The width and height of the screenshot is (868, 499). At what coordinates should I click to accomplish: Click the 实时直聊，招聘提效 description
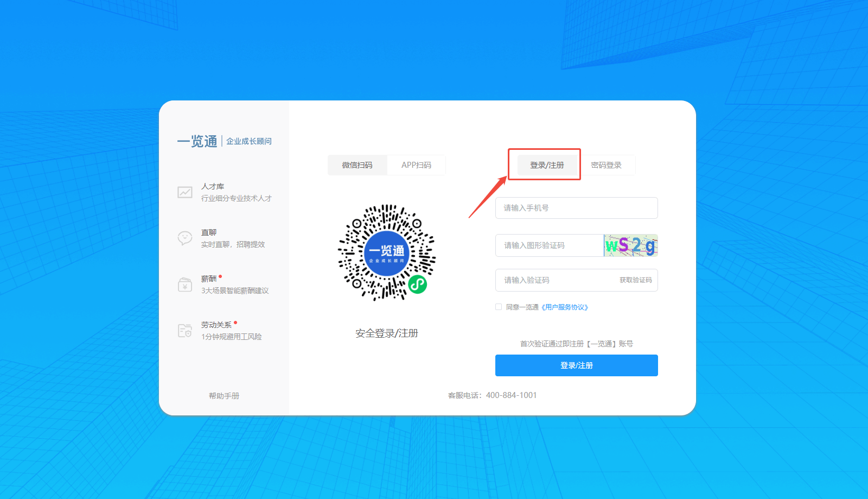point(233,244)
